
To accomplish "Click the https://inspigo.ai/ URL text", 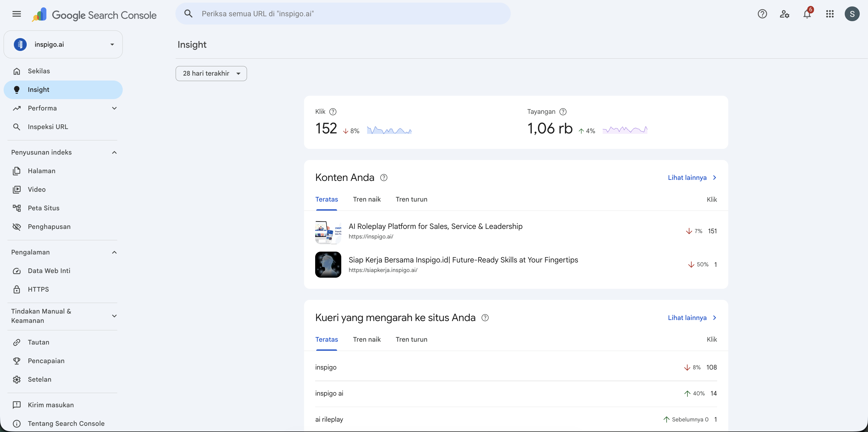I will [371, 237].
